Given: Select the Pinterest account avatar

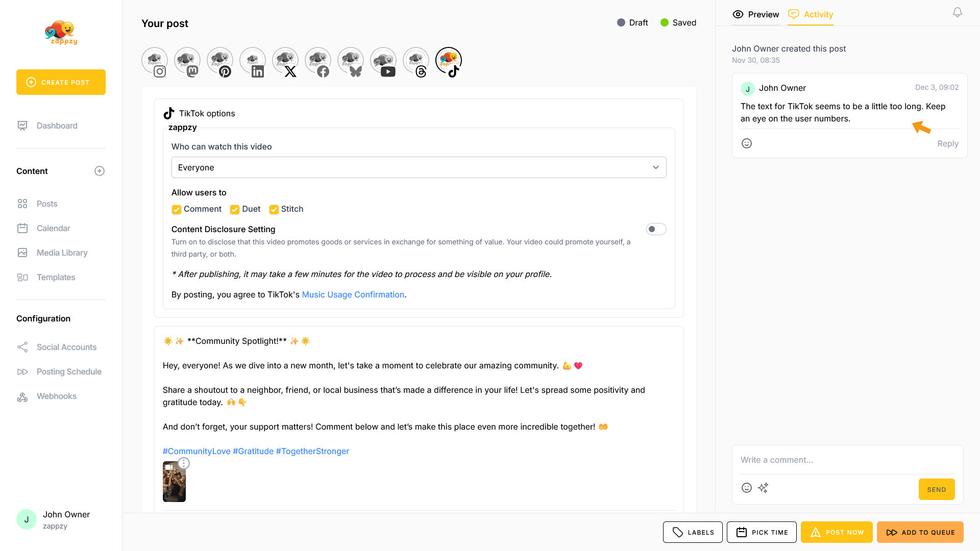Looking at the screenshot, I should pyautogui.click(x=219, y=61).
